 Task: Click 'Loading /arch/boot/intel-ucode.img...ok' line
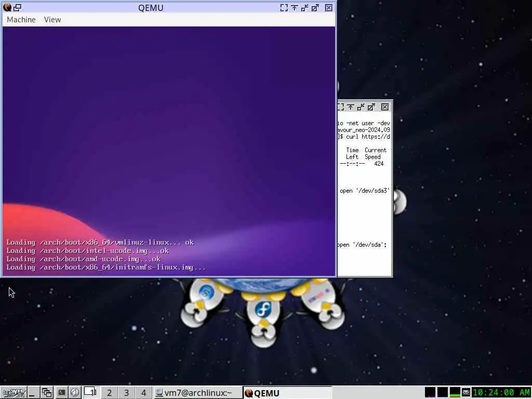[87, 251]
